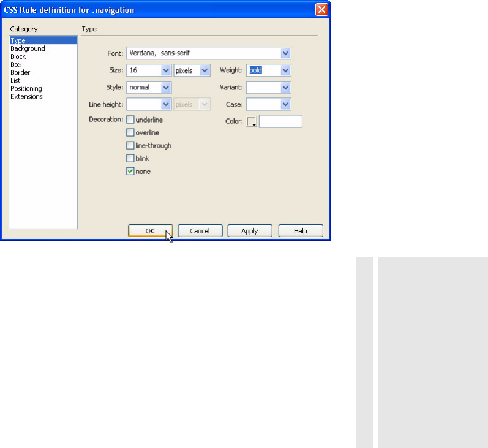Open the Style dropdown arrow
488x448 pixels.
166,88
